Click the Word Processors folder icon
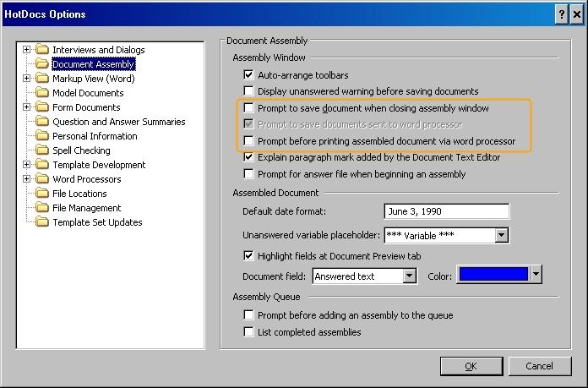588x388 pixels. (42, 179)
